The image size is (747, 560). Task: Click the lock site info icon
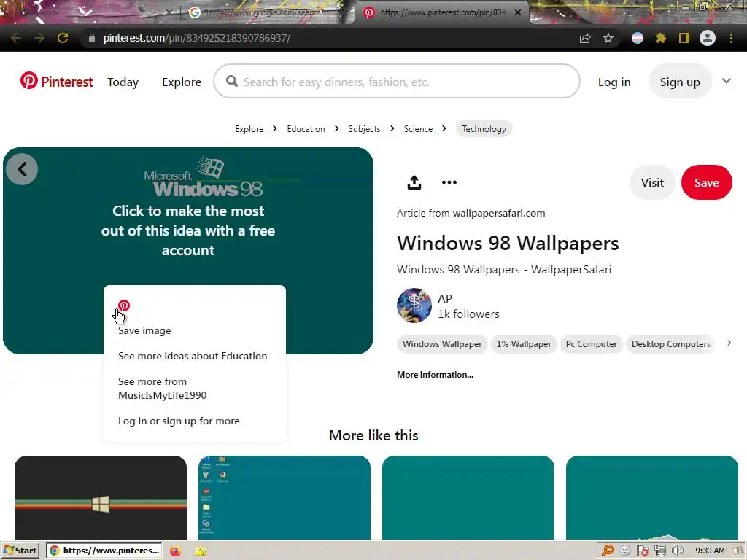point(92,38)
